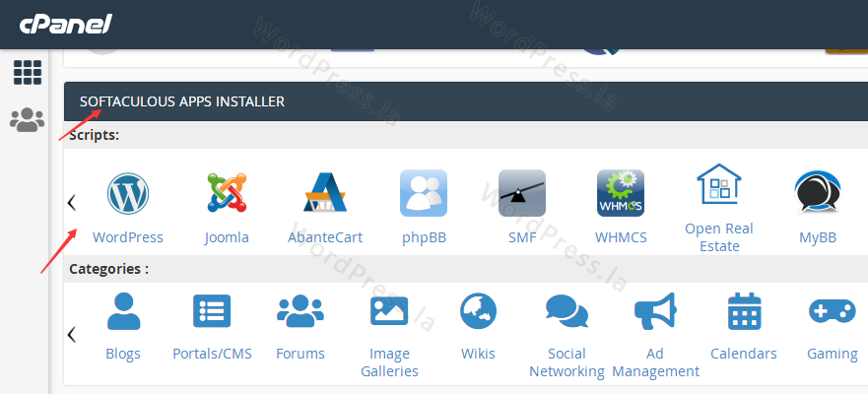The image size is (868, 394).
Task: Go to cPanel home via logo
Action: coord(65,24)
